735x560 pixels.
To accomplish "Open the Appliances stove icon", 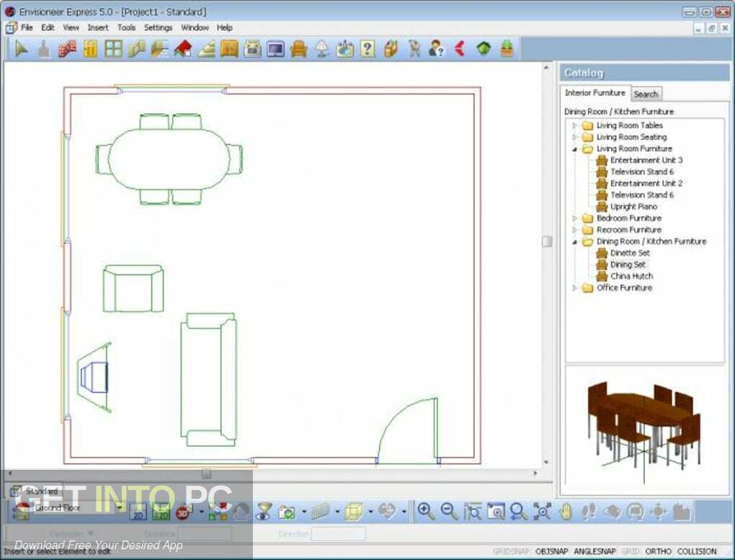I will 252,49.
